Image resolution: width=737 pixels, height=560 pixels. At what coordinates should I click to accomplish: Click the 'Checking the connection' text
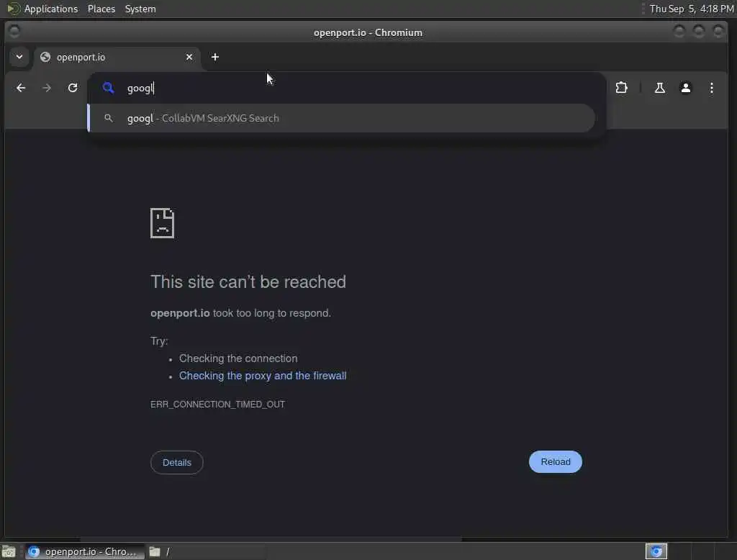[238, 358]
